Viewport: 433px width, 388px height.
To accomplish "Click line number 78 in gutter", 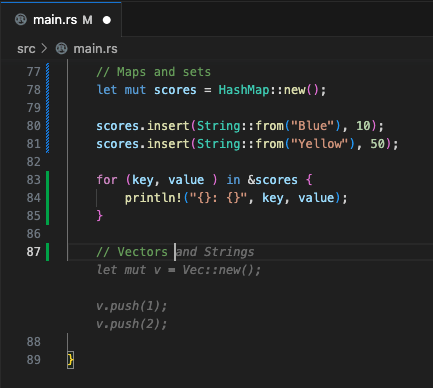I will 34,90.
